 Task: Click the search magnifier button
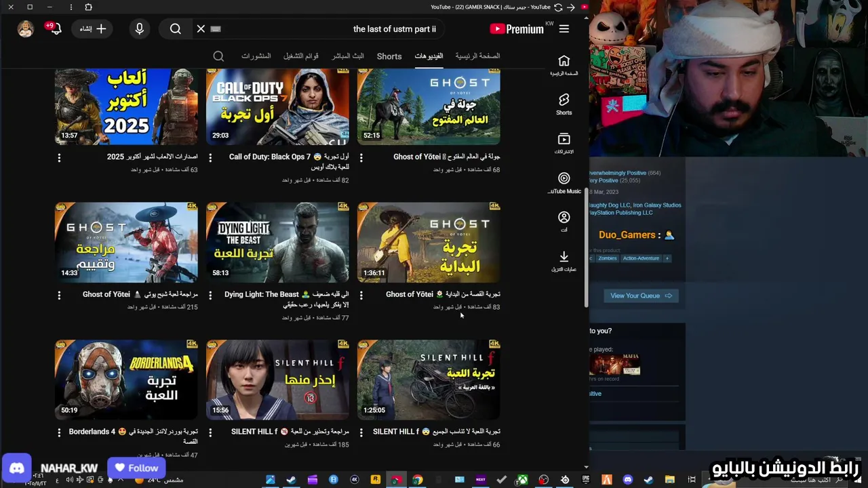pos(176,29)
